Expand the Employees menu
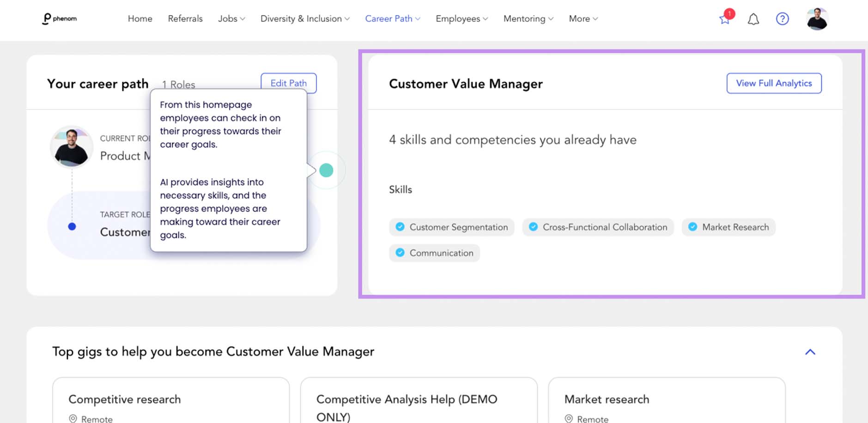 [461, 19]
